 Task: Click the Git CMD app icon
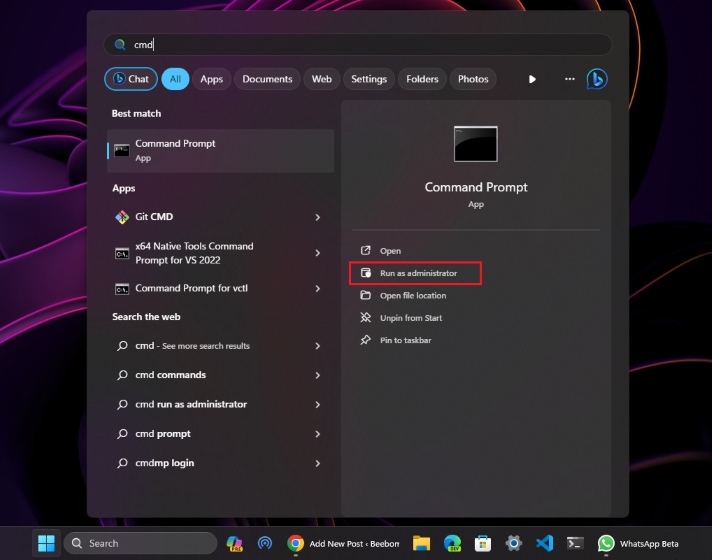tap(122, 217)
